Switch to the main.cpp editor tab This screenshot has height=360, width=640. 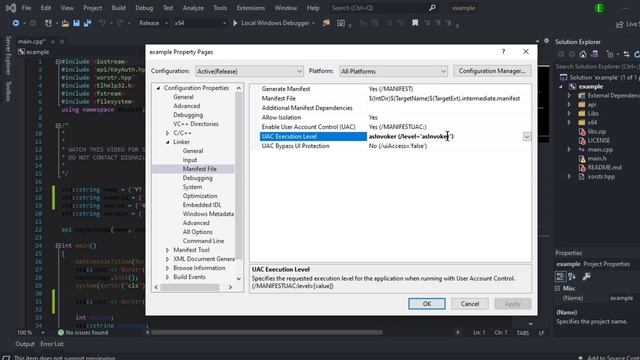[31, 42]
